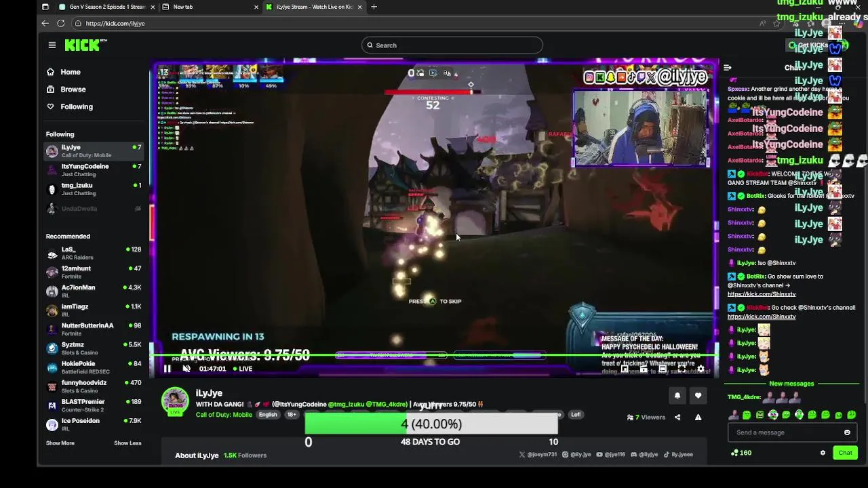868x488 pixels.
Task: Jump to LIVE in player
Action: [241, 369]
